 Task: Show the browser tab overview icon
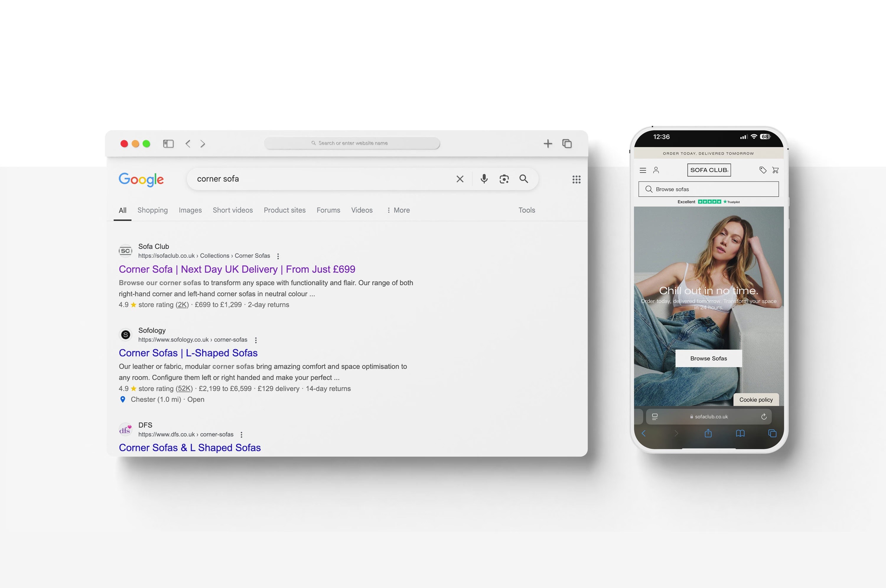[x=567, y=144]
